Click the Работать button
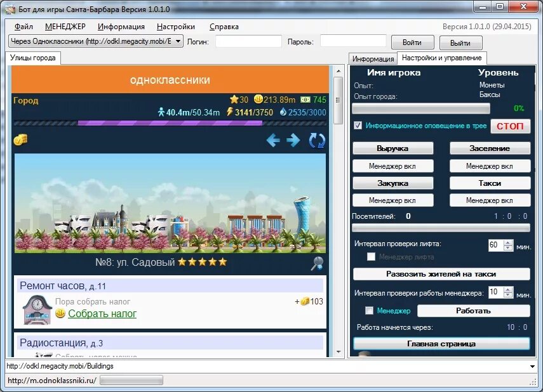This screenshot has height=392, width=543. point(473,311)
